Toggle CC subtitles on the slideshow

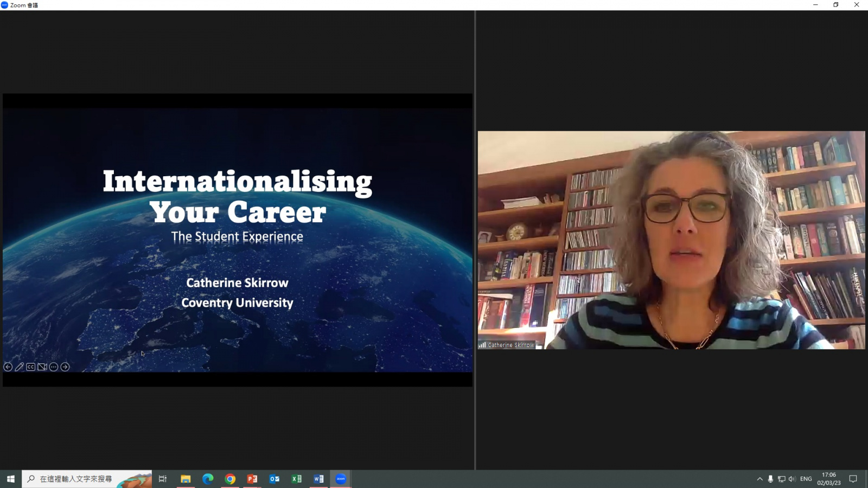(31, 367)
